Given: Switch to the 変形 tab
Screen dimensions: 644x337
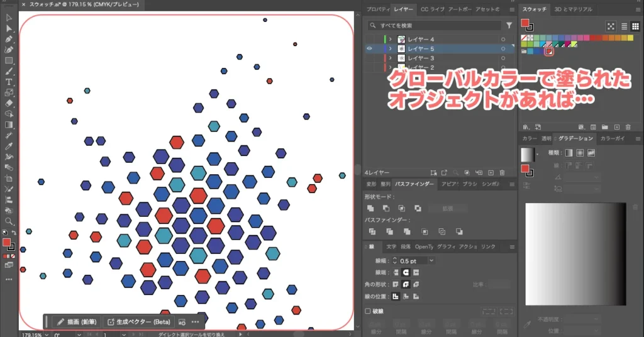Looking at the screenshot, I should 371,184.
